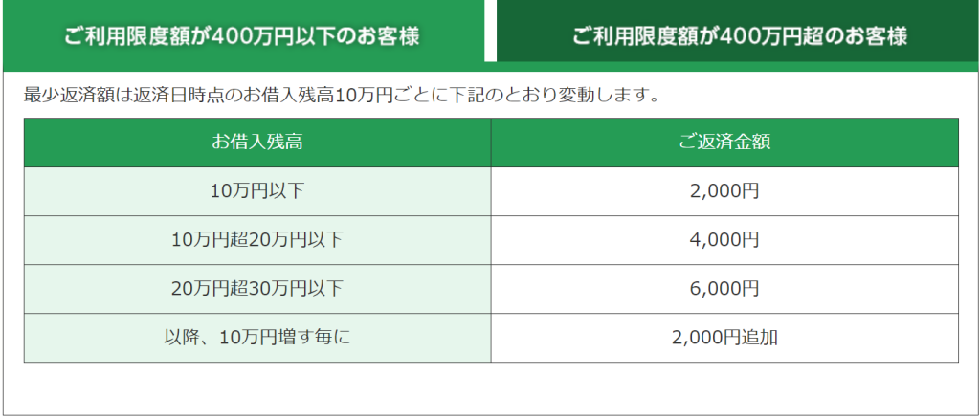The height and width of the screenshot is (419, 980).
Task: Click the 6,000円 repayment amount cell
Action: pos(724,289)
